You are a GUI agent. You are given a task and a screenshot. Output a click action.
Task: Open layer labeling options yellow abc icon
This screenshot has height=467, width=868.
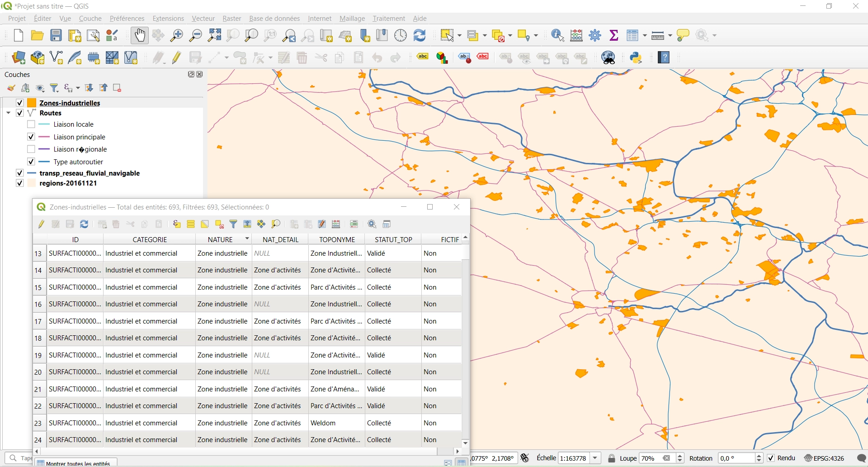pyautogui.click(x=423, y=57)
